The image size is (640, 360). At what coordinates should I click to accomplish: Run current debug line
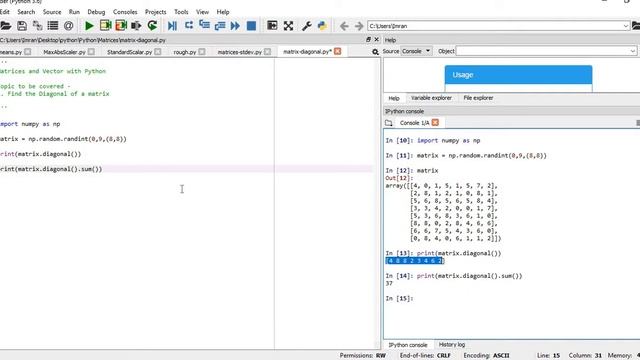(189, 26)
